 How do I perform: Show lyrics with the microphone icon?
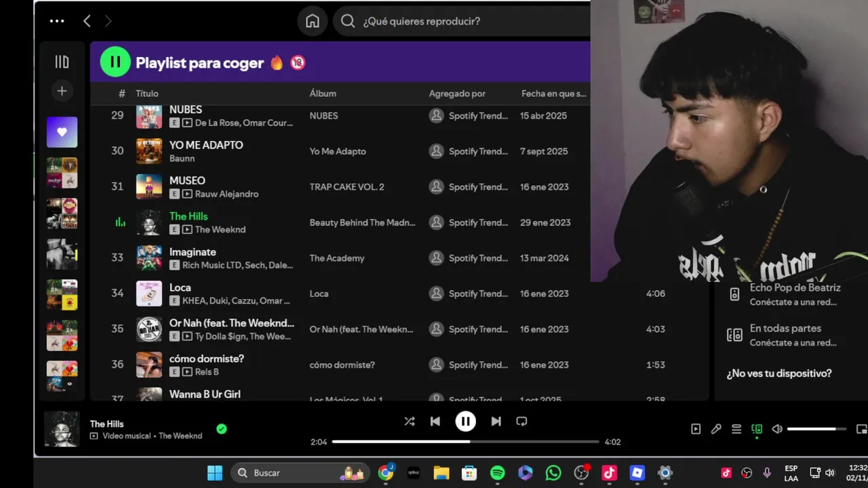716,429
